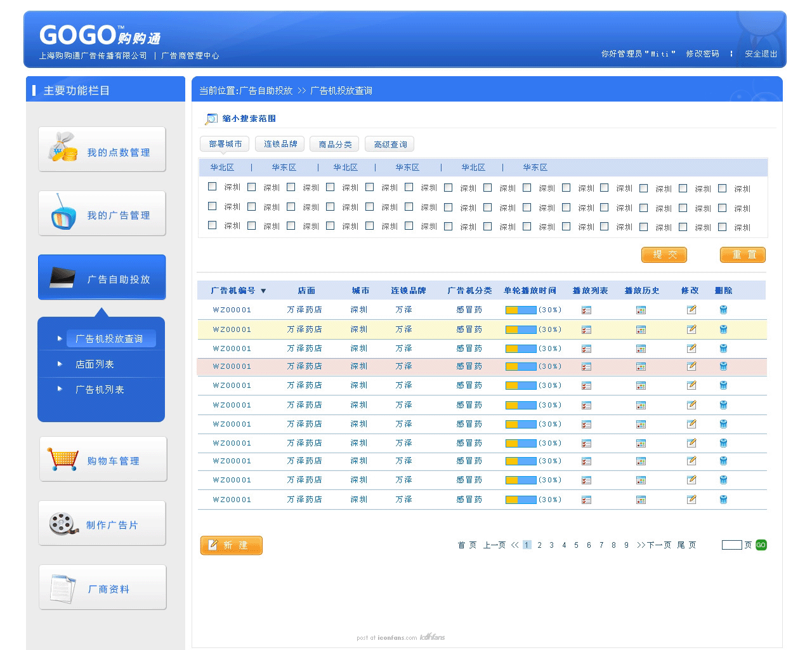Click progress bar in first table row
The image size is (812, 650).
point(521,310)
